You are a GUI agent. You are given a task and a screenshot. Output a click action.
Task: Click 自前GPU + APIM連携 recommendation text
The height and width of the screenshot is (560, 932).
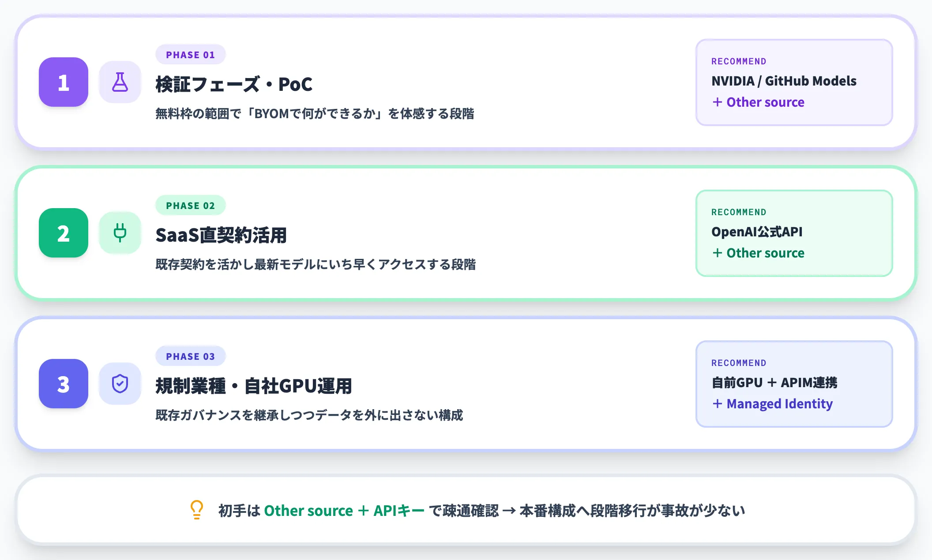click(x=774, y=383)
